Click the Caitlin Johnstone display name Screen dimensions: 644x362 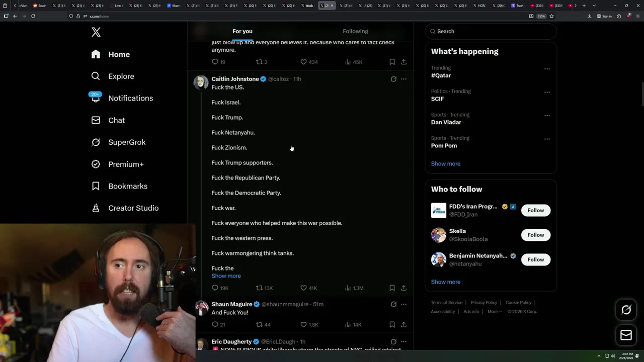point(235,79)
